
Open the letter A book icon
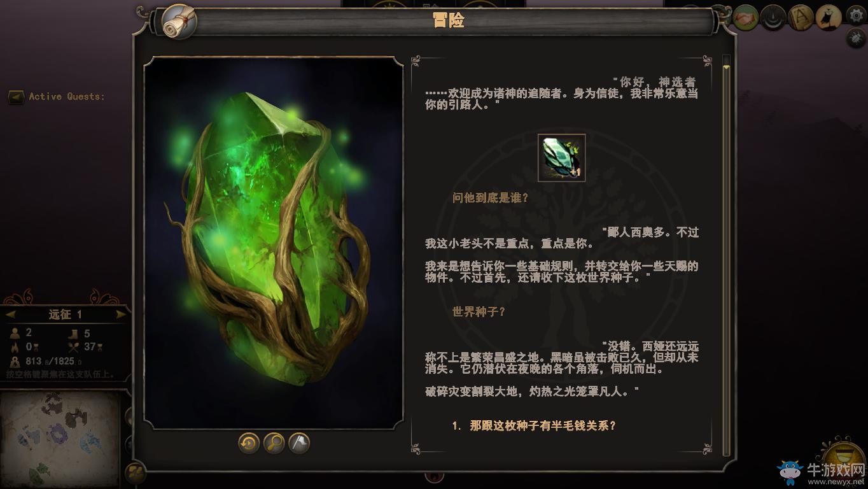(x=801, y=17)
